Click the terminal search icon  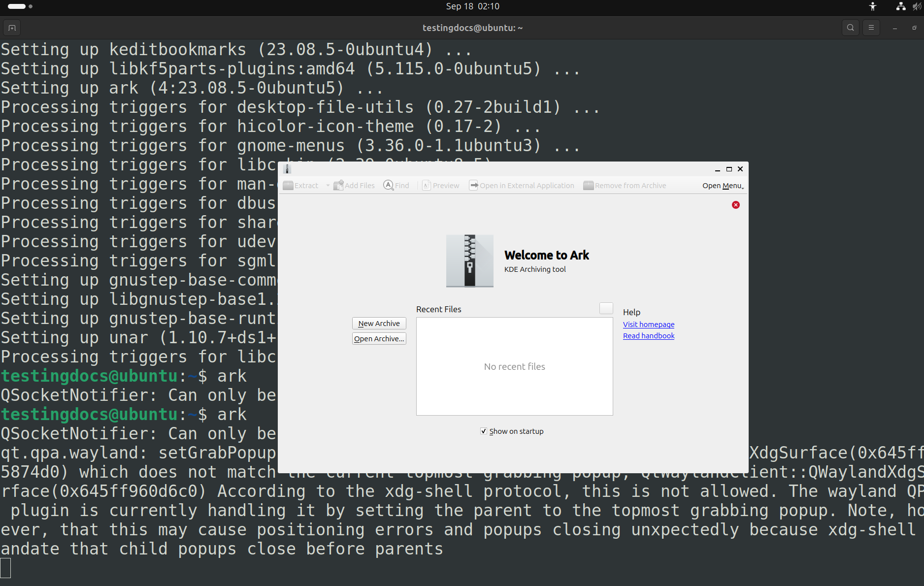[x=851, y=28]
